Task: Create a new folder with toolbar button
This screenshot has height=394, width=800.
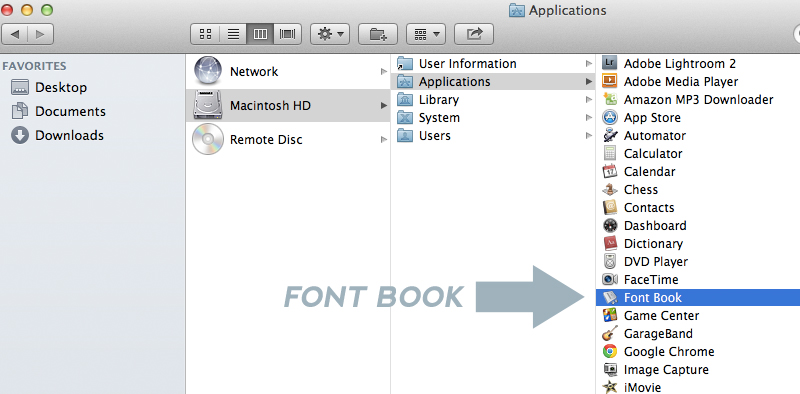Action: pos(378,34)
